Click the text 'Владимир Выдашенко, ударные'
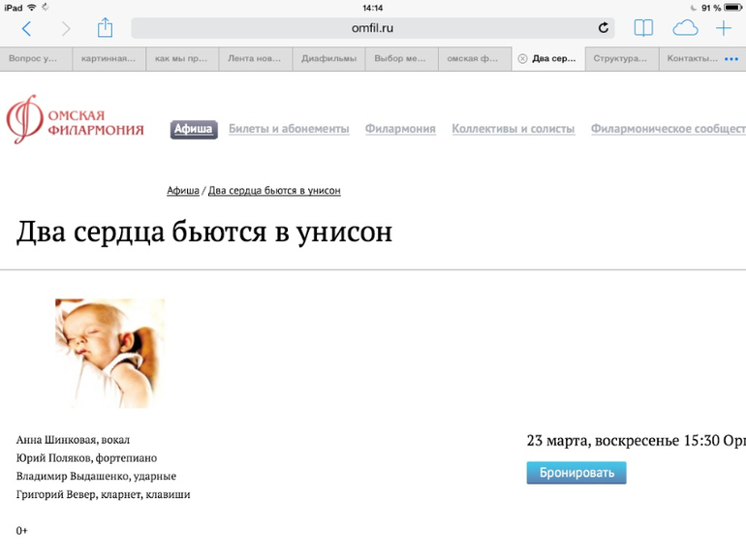Screen dimensions: 746x560 click(96, 476)
